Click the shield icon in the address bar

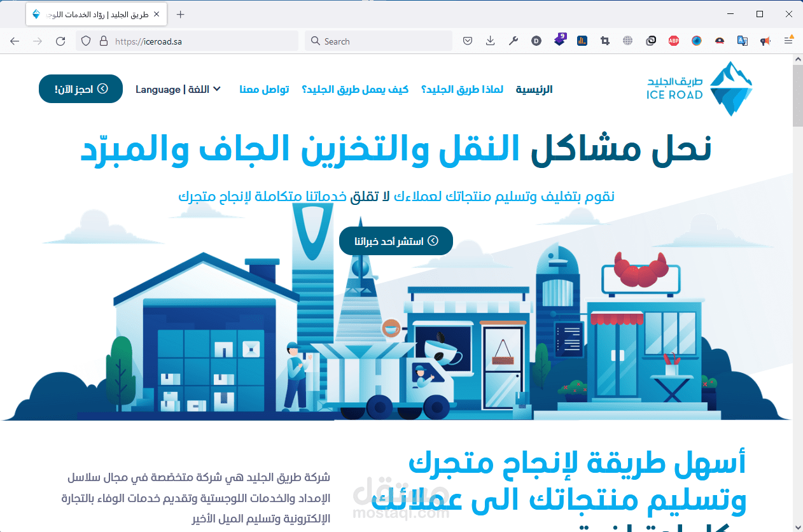coord(85,40)
